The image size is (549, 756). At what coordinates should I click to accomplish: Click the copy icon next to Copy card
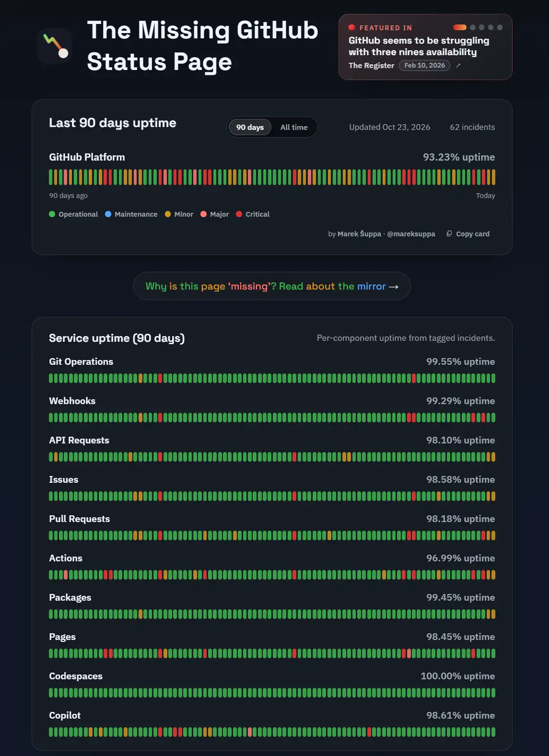click(x=449, y=234)
